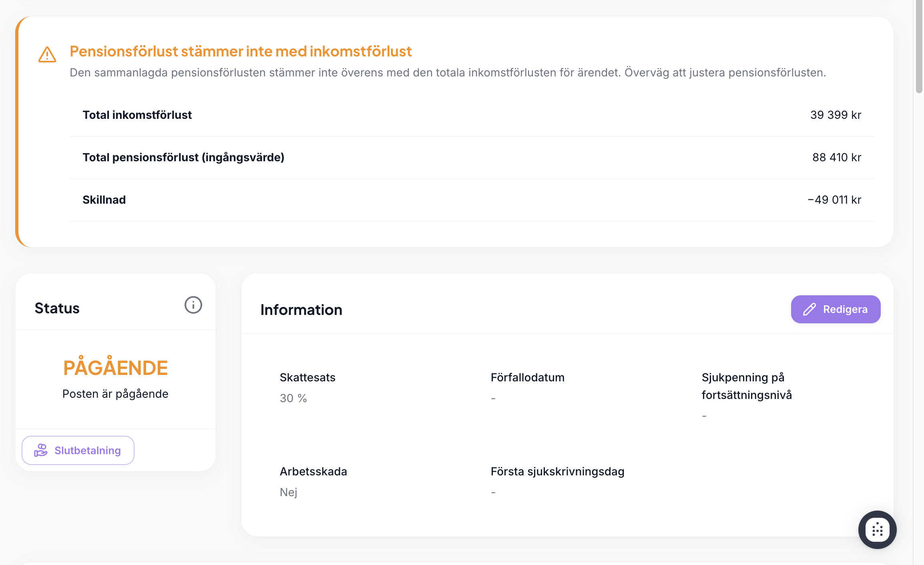Click the PÅGÅENDE status text
The image size is (924, 565).
point(115,368)
